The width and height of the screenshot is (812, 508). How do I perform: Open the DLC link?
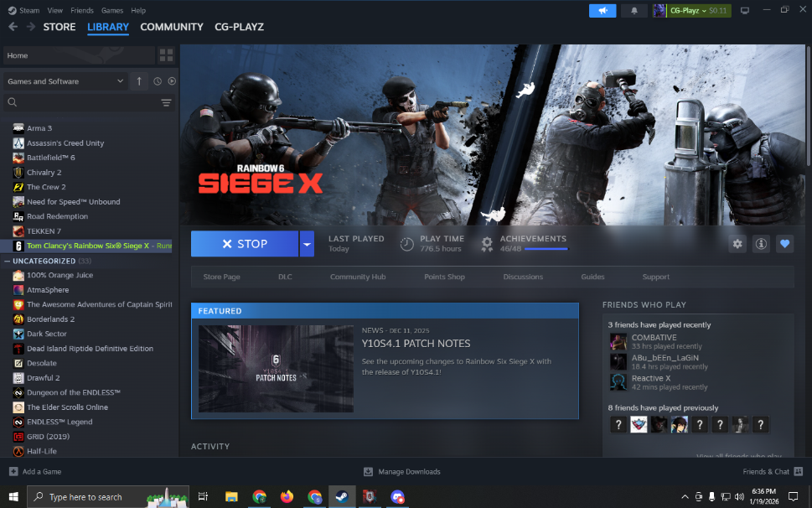click(286, 277)
